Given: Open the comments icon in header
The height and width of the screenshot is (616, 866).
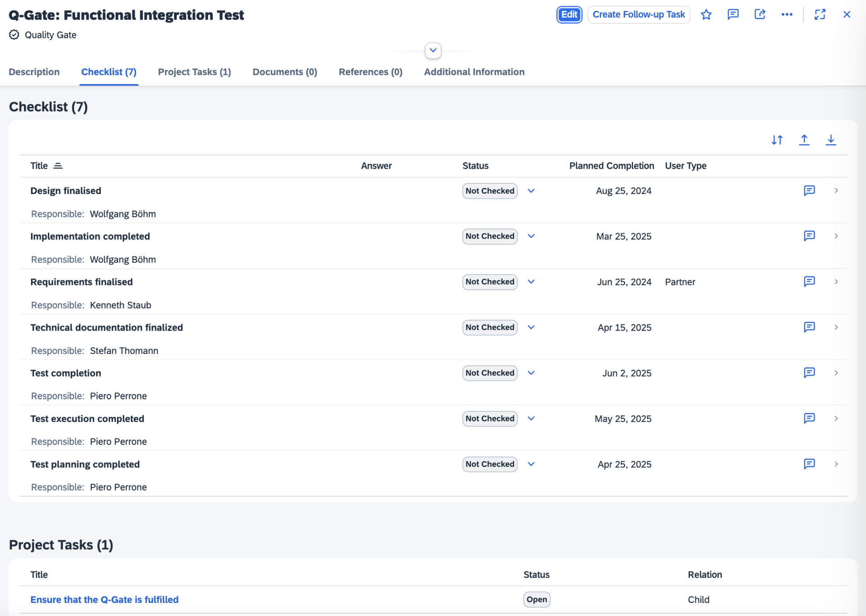Looking at the screenshot, I should (733, 15).
